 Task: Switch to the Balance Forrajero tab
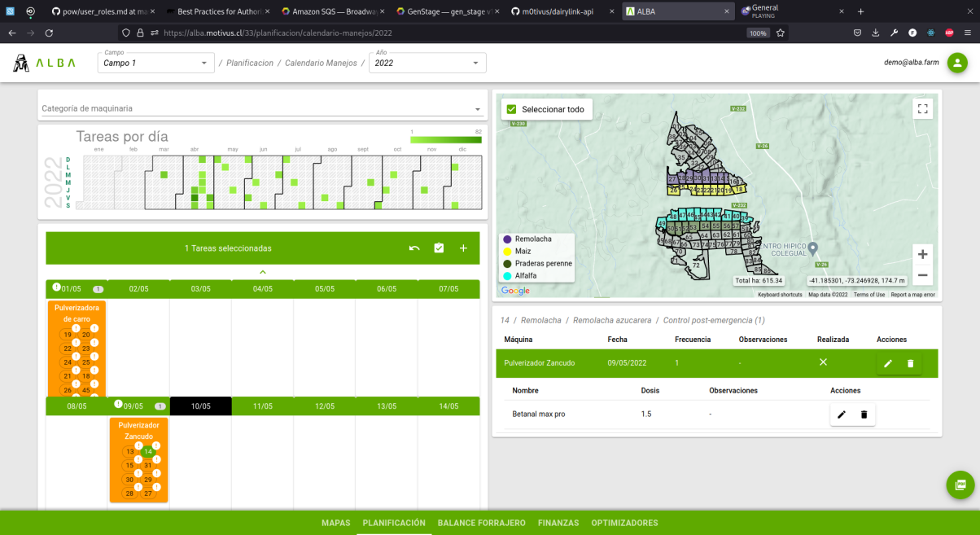pyautogui.click(x=481, y=523)
